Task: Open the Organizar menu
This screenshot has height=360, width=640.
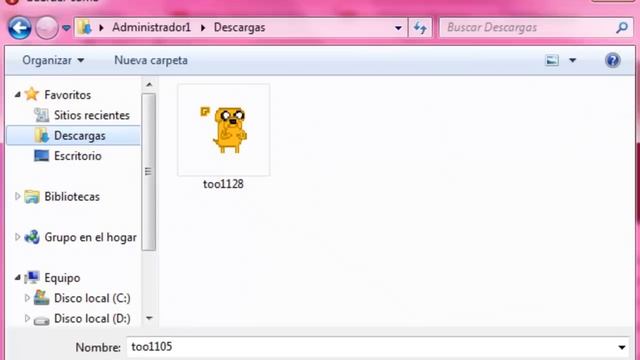Action: [x=53, y=60]
